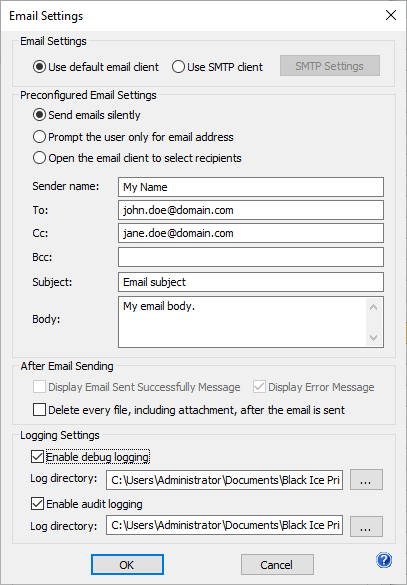Open the blue help question mark icon
The image size is (407, 585).
(x=384, y=560)
